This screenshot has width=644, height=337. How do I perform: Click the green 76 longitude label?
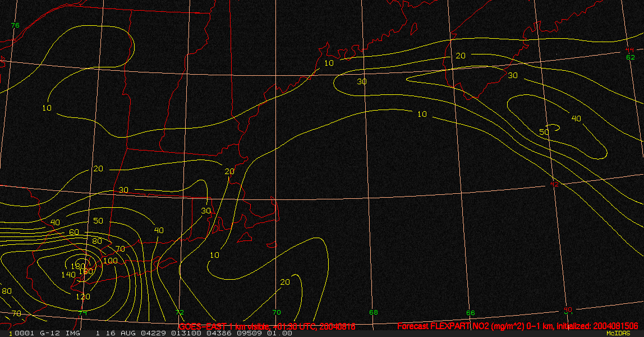coord(15,25)
